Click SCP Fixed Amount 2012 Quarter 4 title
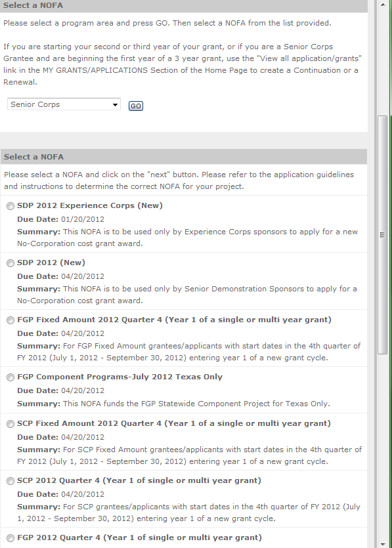 174,423
